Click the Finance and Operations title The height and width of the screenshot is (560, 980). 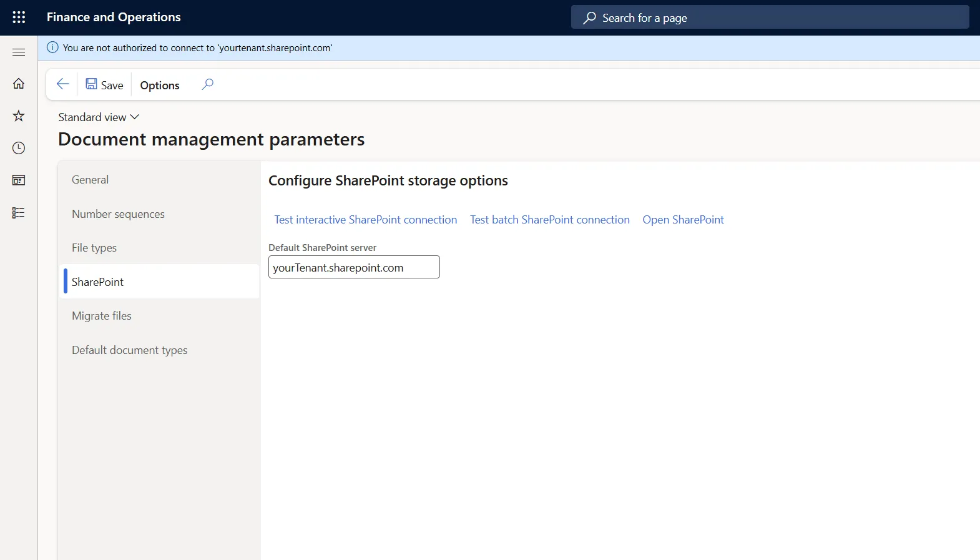click(114, 17)
